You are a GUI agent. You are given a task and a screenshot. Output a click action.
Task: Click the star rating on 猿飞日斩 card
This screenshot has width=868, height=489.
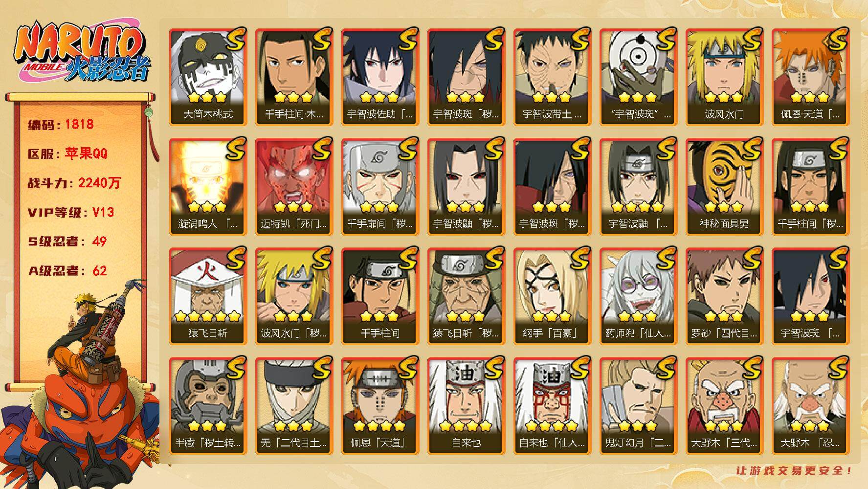pyautogui.click(x=208, y=316)
